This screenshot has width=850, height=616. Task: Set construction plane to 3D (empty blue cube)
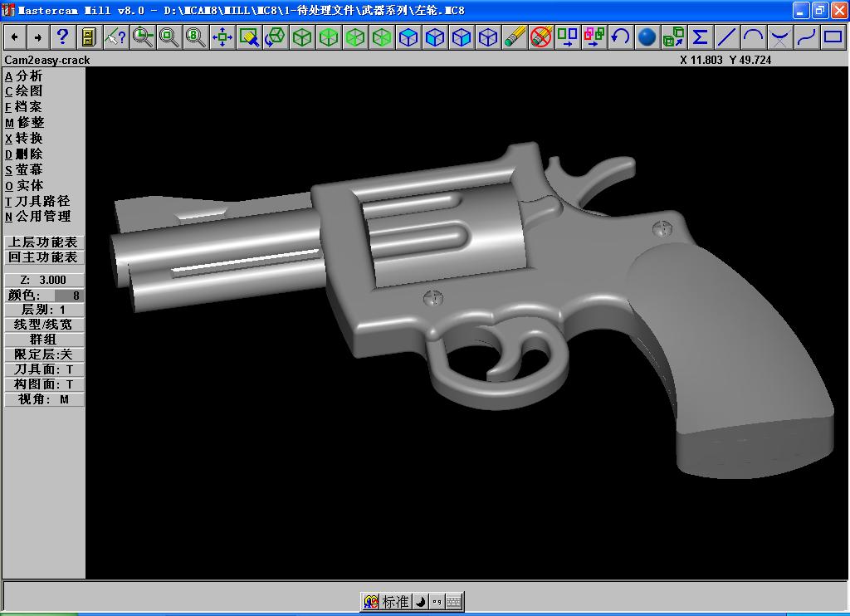[488, 37]
